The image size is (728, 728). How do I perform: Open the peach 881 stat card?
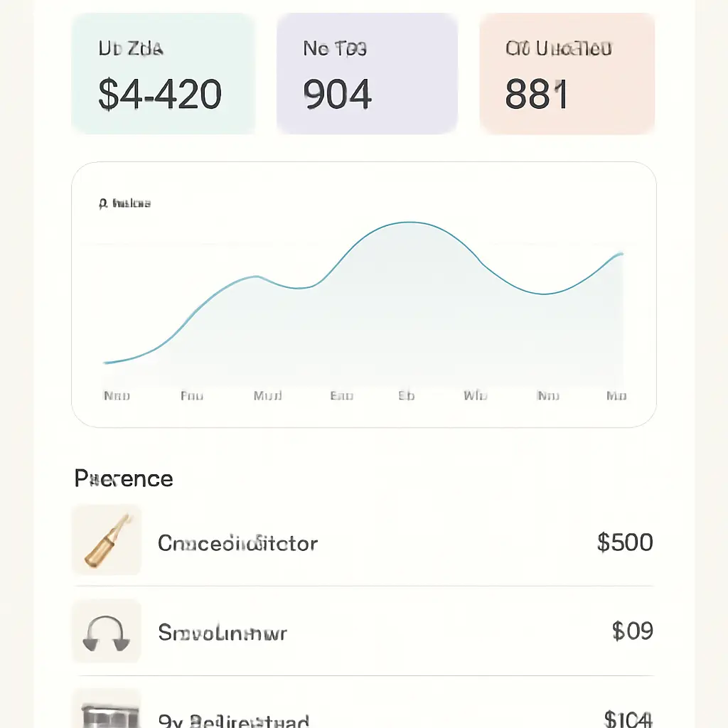point(567,73)
